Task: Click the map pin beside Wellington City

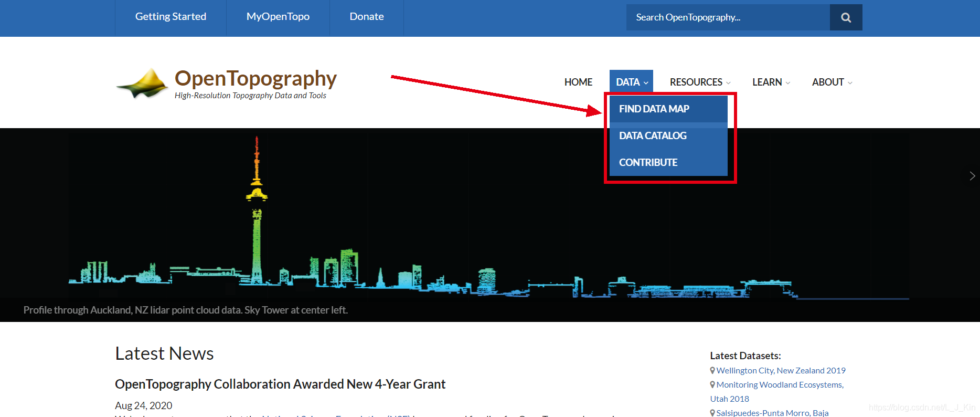Action: point(712,370)
